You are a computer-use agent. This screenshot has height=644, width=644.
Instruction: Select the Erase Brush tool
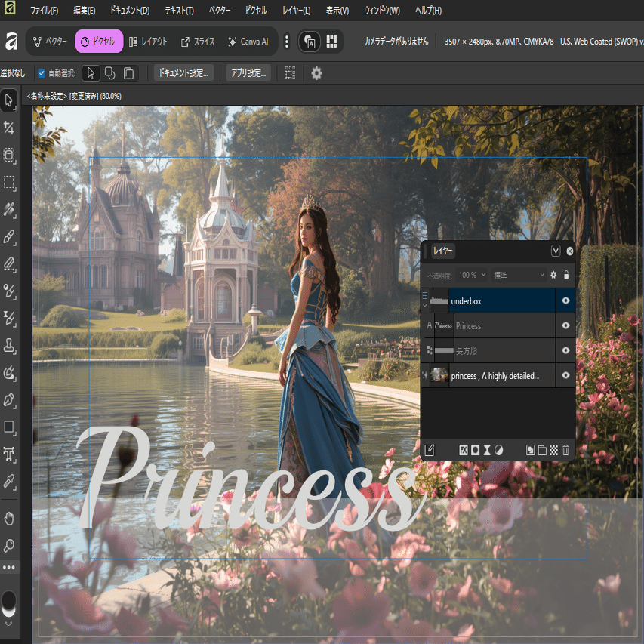point(8,263)
